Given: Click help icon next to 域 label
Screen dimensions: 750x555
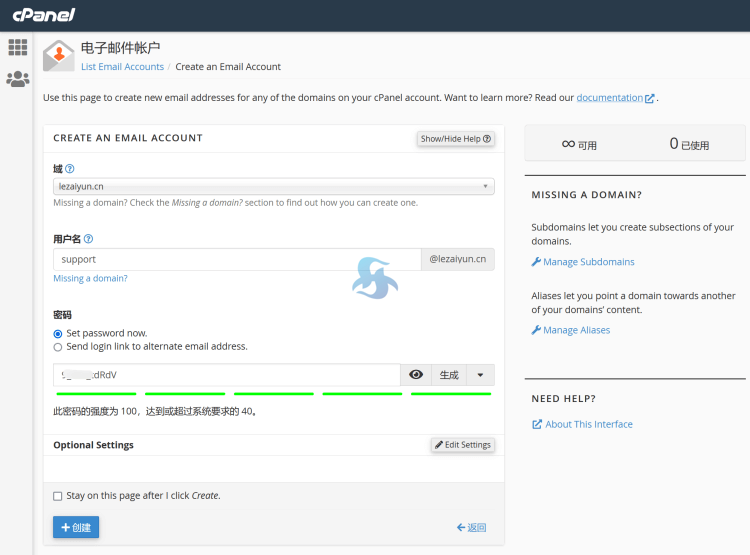Looking at the screenshot, I should pos(70,169).
